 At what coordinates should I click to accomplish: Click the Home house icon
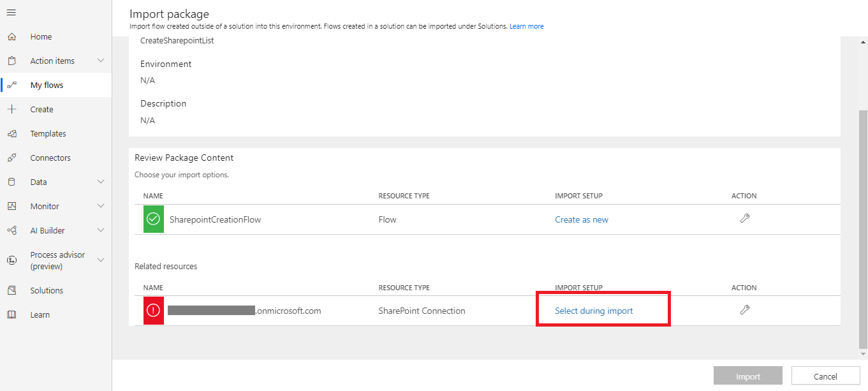11,37
